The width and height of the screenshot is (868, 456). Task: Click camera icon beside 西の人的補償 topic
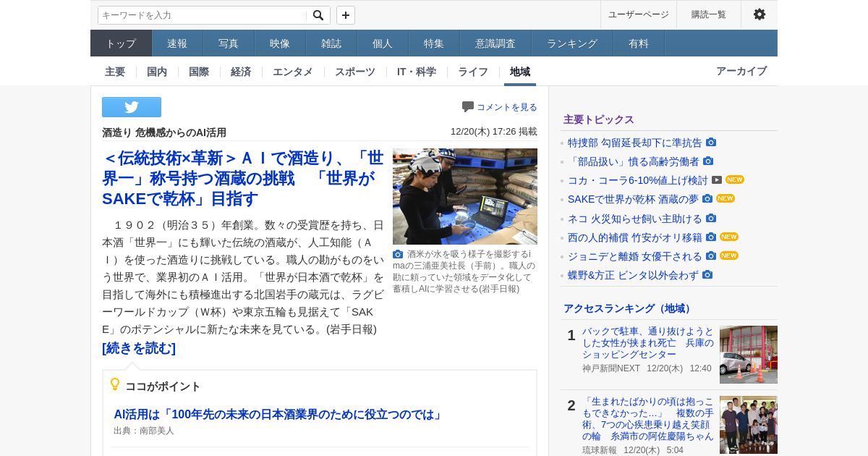click(x=711, y=237)
